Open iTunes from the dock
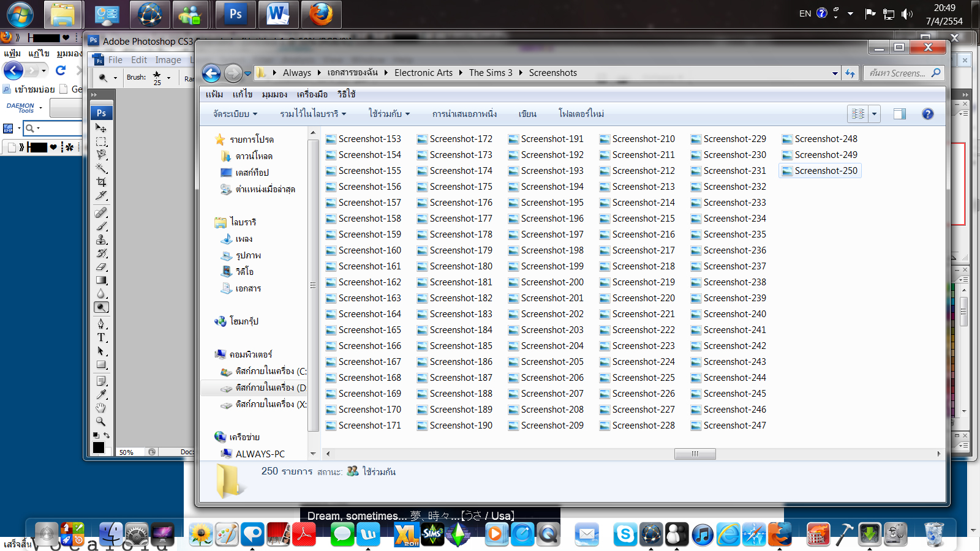The image size is (980, 551). click(703, 534)
